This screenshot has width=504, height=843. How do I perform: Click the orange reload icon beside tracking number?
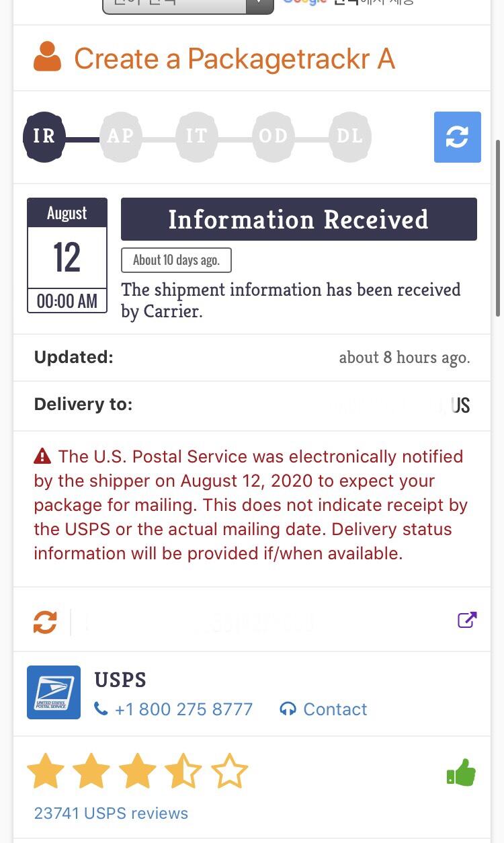[45, 621]
